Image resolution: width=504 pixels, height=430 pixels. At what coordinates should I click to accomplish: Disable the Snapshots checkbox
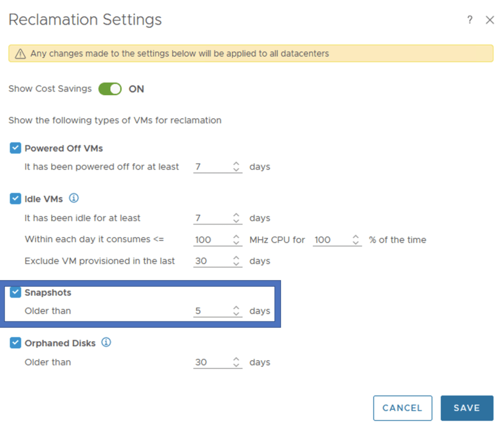pyautogui.click(x=16, y=293)
